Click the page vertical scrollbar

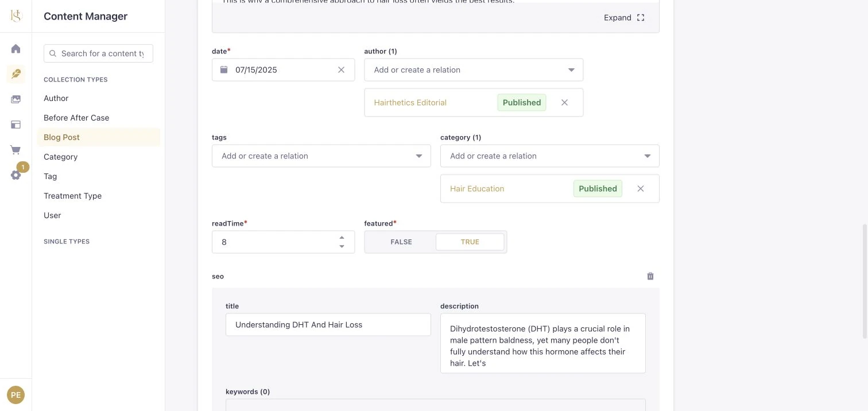click(865, 281)
